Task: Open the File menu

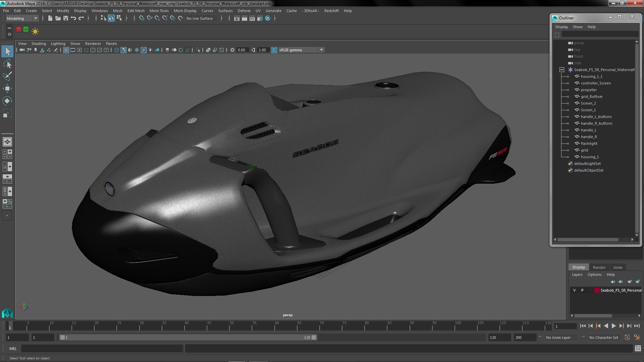Action: [6, 11]
